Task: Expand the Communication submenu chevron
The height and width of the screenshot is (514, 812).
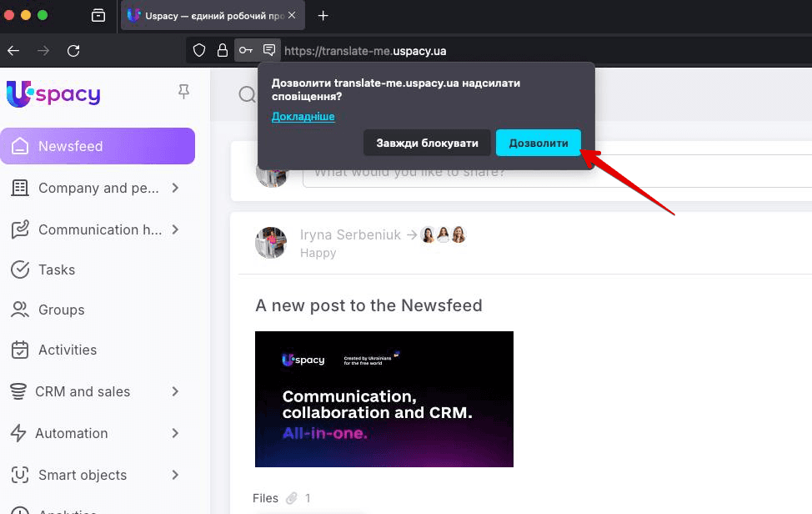Action: tap(175, 229)
